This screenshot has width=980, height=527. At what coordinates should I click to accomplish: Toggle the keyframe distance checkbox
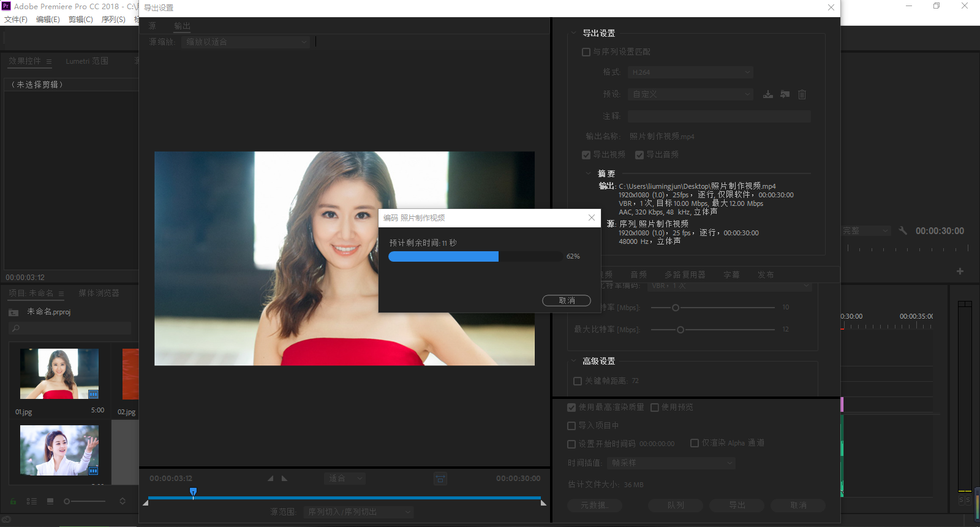tap(578, 381)
